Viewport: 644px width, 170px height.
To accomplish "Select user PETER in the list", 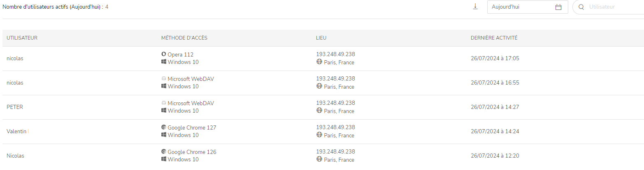I will coord(15,107).
